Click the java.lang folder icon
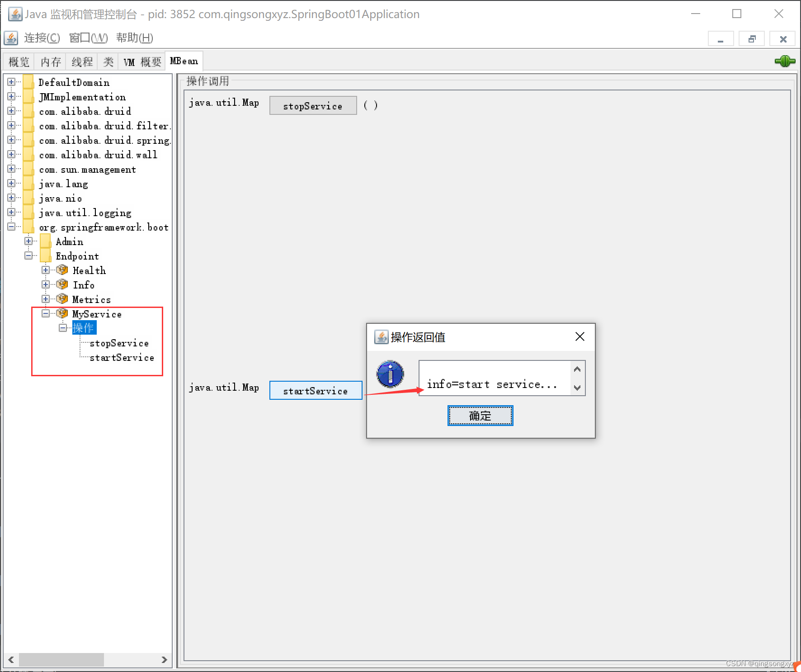 click(28, 183)
